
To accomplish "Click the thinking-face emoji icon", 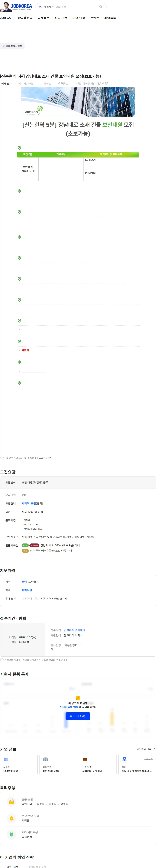I will (x=78, y=698).
